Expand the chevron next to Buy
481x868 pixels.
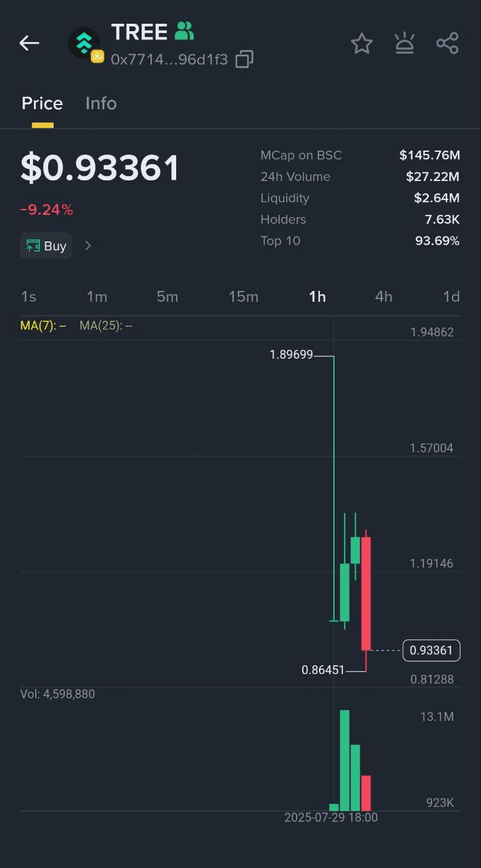[x=88, y=245]
